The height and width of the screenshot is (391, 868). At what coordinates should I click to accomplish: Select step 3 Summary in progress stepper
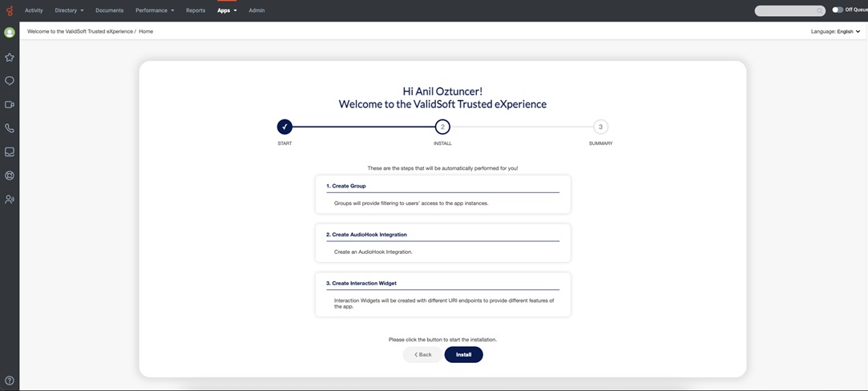(600, 127)
